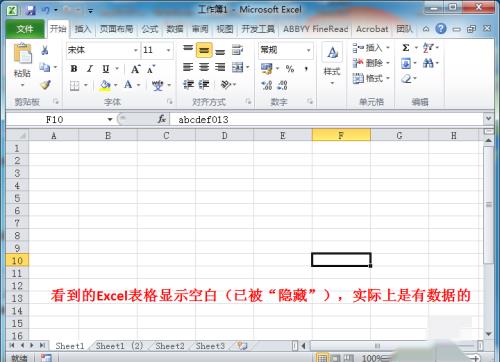Toggle Bold formatting
This screenshot has height=362, width=500.
[x=74, y=69]
